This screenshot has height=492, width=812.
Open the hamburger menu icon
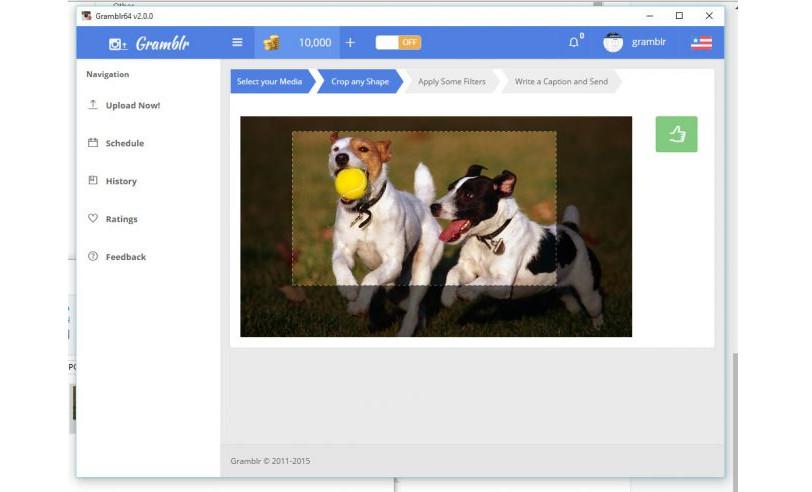[237, 42]
